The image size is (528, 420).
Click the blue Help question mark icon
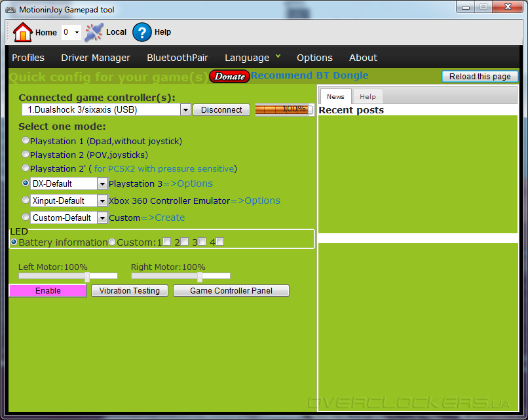(x=142, y=32)
